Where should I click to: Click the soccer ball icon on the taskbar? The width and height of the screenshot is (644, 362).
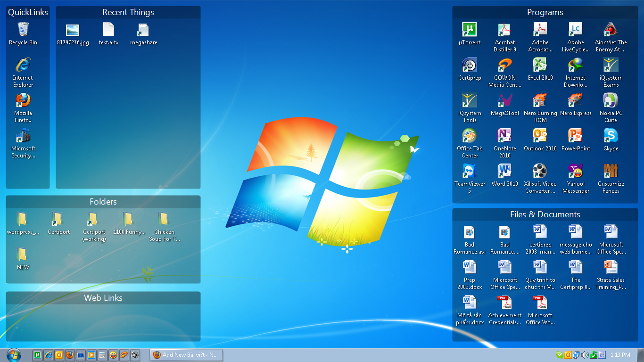click(x=135, y=355)
